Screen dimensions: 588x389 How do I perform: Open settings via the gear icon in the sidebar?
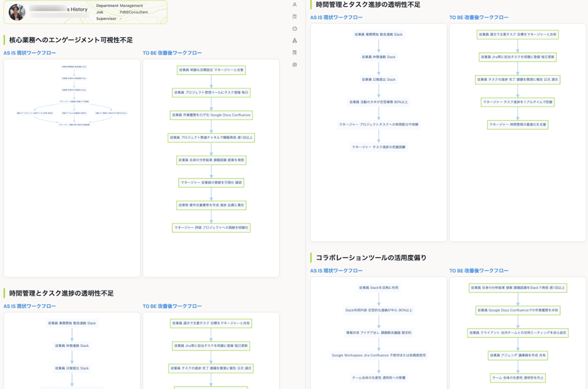(x=295, y=64)
